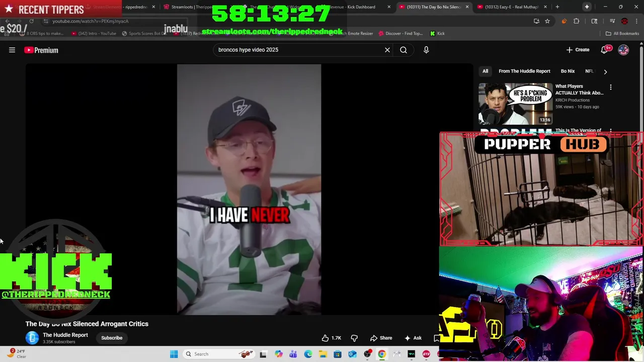Dislike the Bo Nix video
This screenshot has height=362, width=644.
(x=354, y=338)
